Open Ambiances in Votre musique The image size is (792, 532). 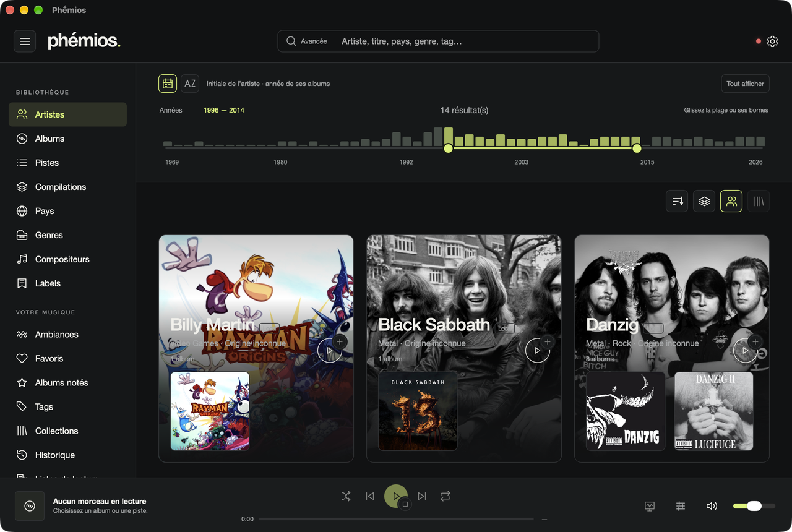point(67,334)
